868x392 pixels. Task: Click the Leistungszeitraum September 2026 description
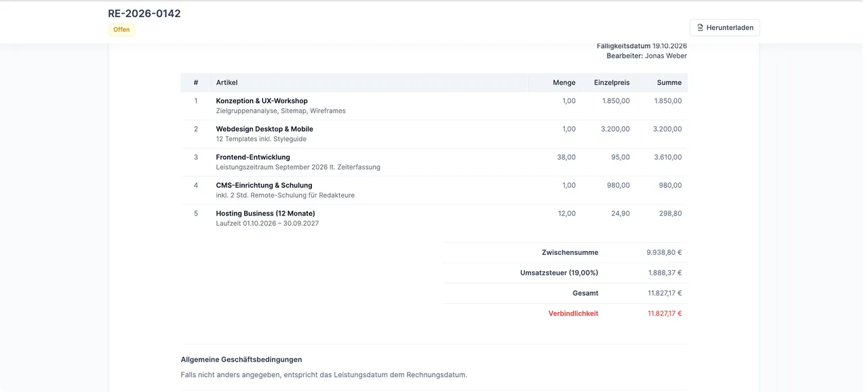point(298,167)
